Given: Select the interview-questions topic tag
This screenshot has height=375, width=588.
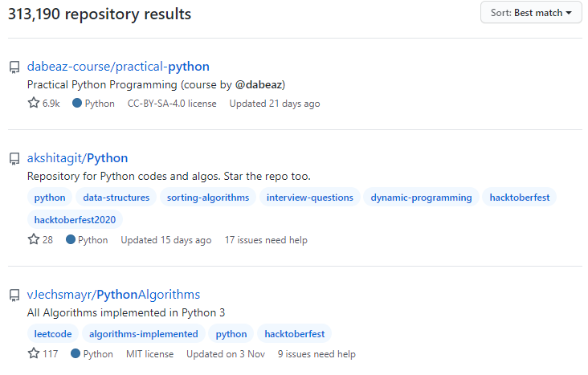Looking at the screenshot, I should click(310, 198).
